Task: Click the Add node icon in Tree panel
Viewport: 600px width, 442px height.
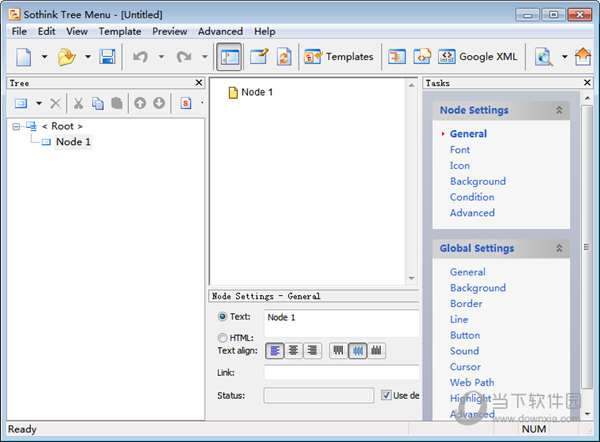Action: [21, 103]
